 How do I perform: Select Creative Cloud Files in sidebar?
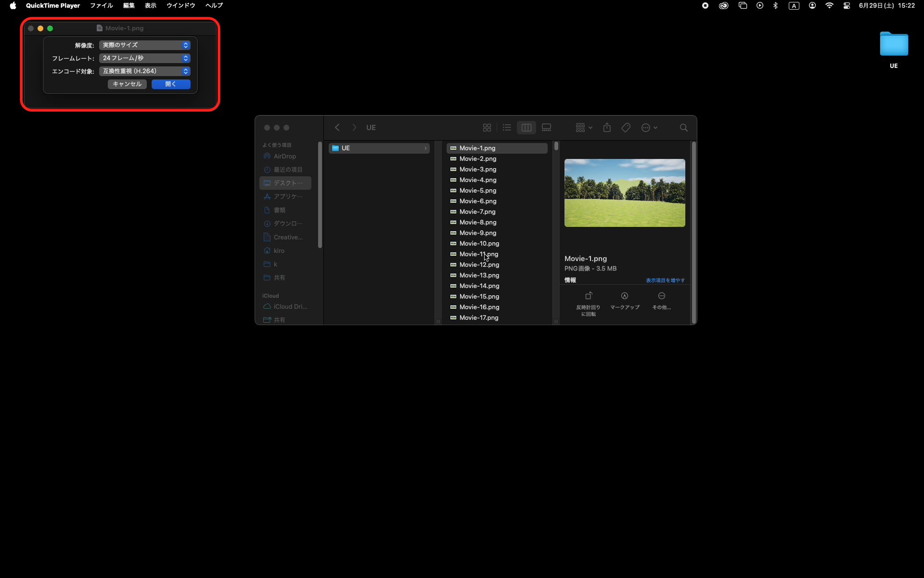point(285,237)
